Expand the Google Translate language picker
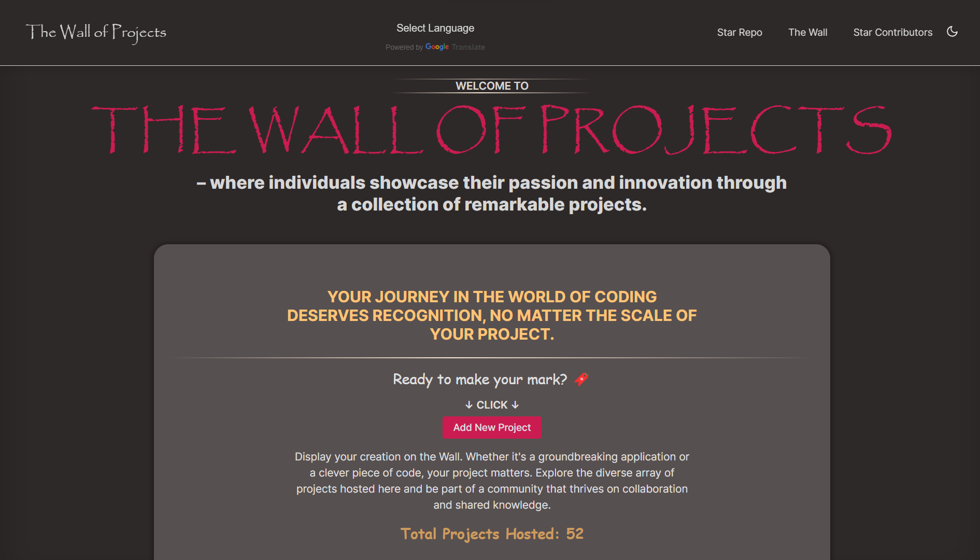This screenshot has height=560, width=980. (435, 27)
